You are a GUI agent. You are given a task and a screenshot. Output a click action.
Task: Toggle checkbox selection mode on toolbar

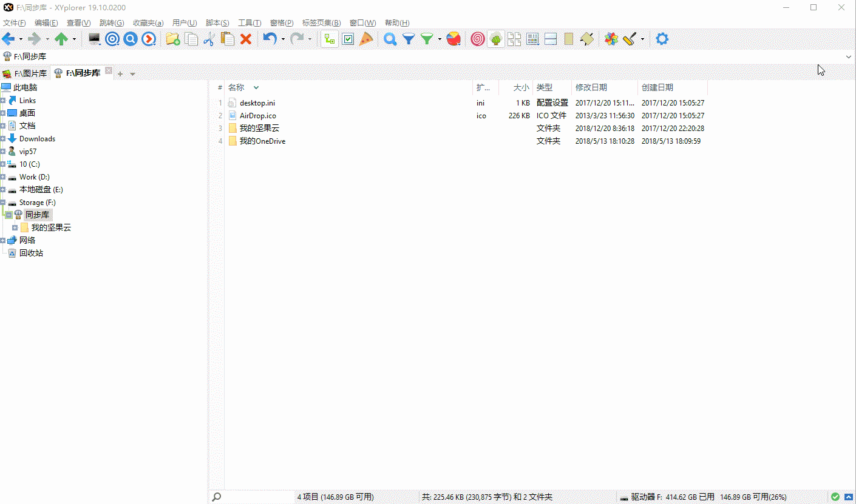coord(348,38)
